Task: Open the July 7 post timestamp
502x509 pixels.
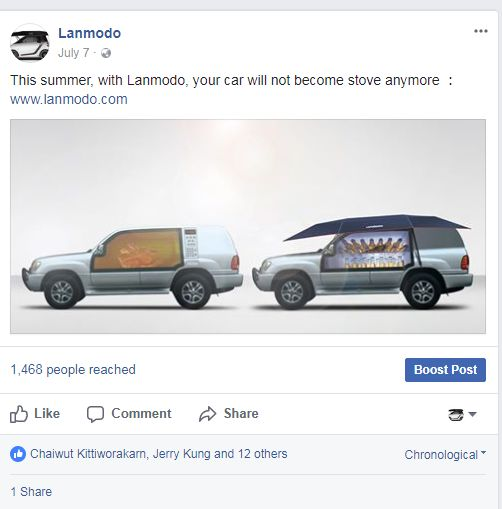Action: point(73,53)
